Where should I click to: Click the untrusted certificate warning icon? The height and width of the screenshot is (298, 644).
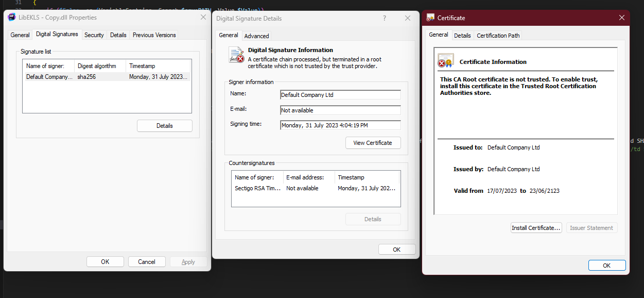(x=445, y=61)
